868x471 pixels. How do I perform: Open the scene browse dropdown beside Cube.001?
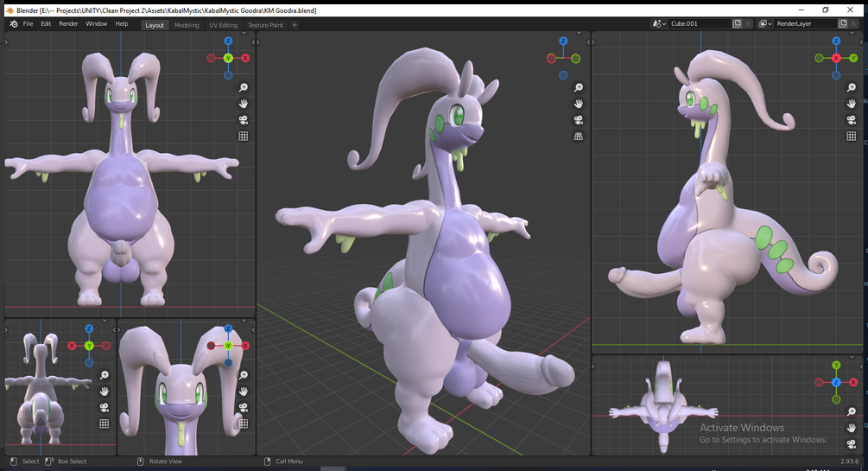[x=659, y=24]
